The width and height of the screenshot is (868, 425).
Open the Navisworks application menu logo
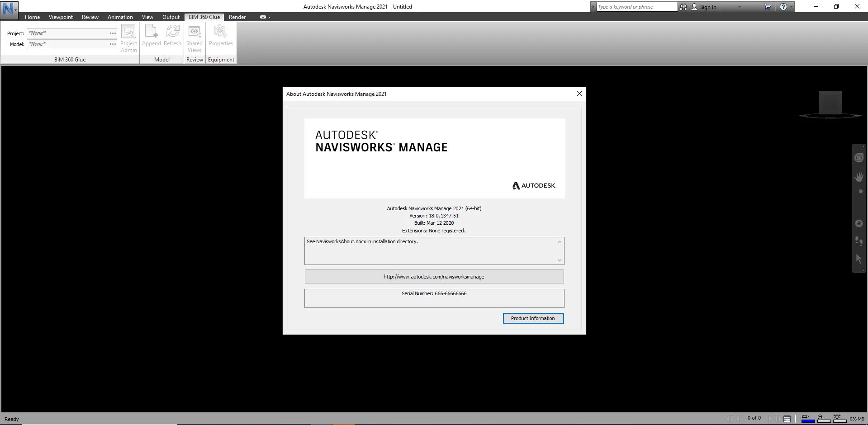pos(9,9)
